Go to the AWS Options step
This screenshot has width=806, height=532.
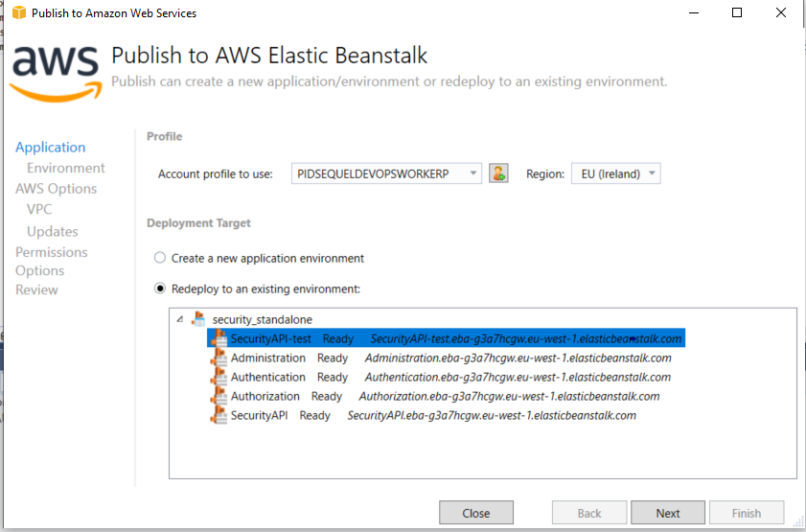click(x=56, y=189)
